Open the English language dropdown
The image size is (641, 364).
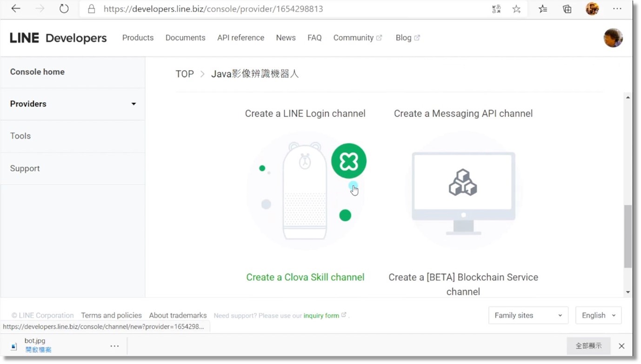[598, 315]
